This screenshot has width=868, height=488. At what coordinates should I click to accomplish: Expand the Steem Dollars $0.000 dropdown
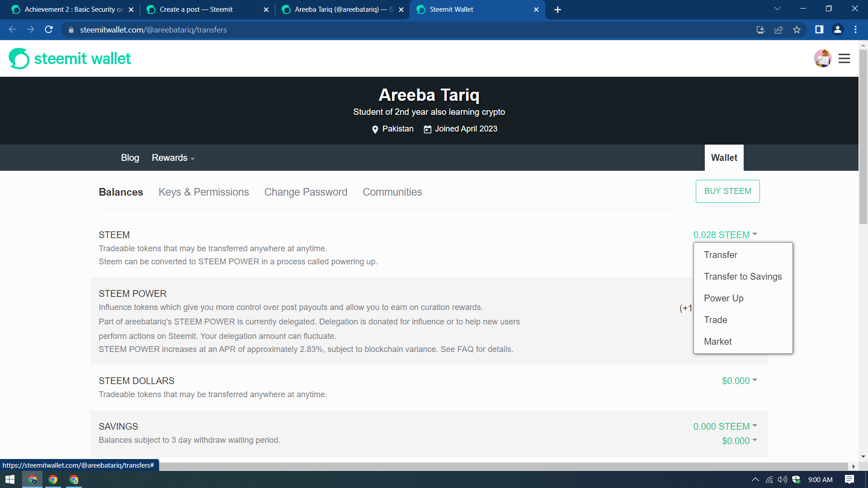(x=739, y=381)
